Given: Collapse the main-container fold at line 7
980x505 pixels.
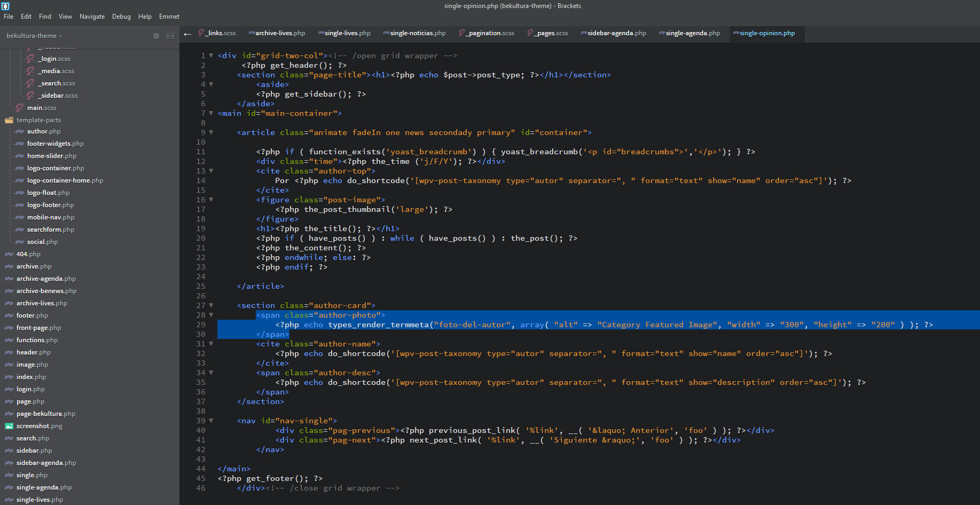Looking at the screenshot, I should (x=211, y=113).
